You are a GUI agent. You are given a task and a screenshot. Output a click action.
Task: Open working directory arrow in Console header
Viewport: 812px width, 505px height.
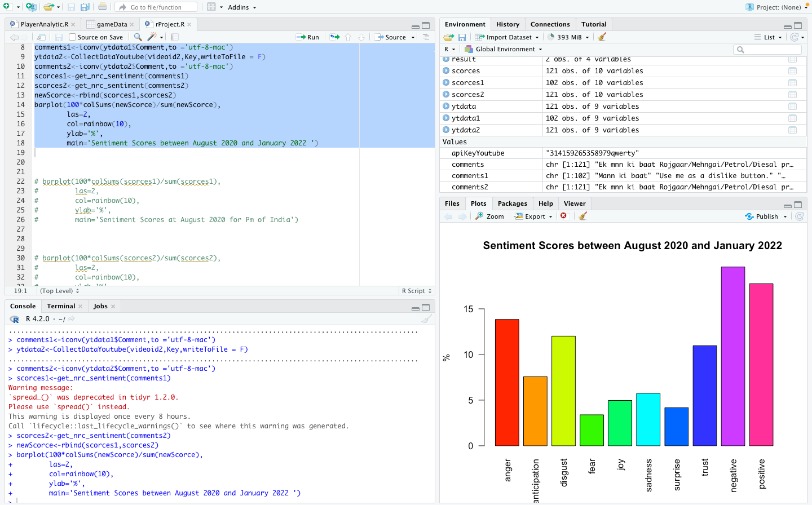(x=72, y=318)
